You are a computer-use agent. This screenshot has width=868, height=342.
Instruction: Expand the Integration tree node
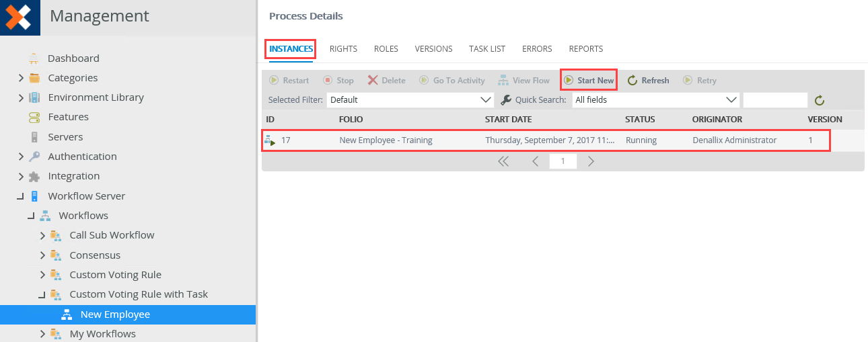pyautogui.click(x=21, y=176)
